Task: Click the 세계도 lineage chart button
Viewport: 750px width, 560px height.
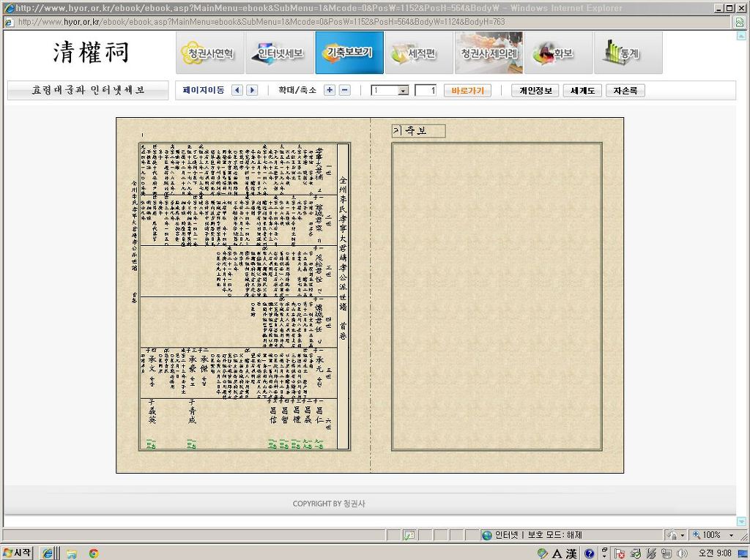Action: coord(582,91)
